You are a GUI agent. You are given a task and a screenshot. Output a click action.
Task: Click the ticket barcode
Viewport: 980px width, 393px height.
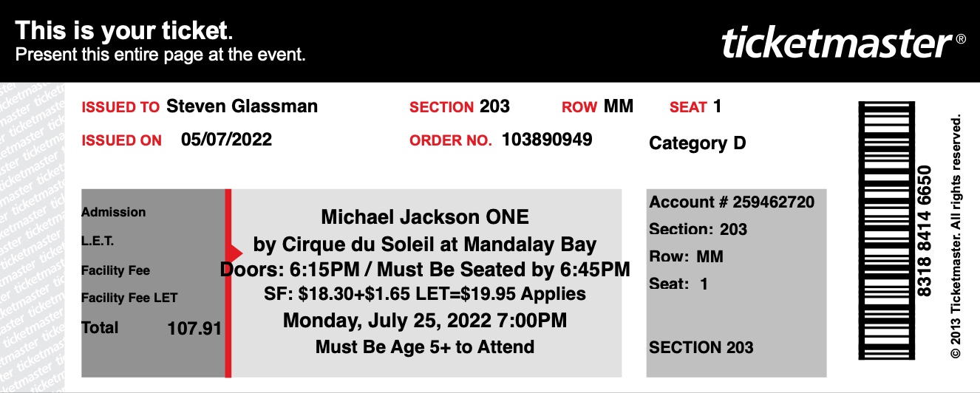click(885, 230)
